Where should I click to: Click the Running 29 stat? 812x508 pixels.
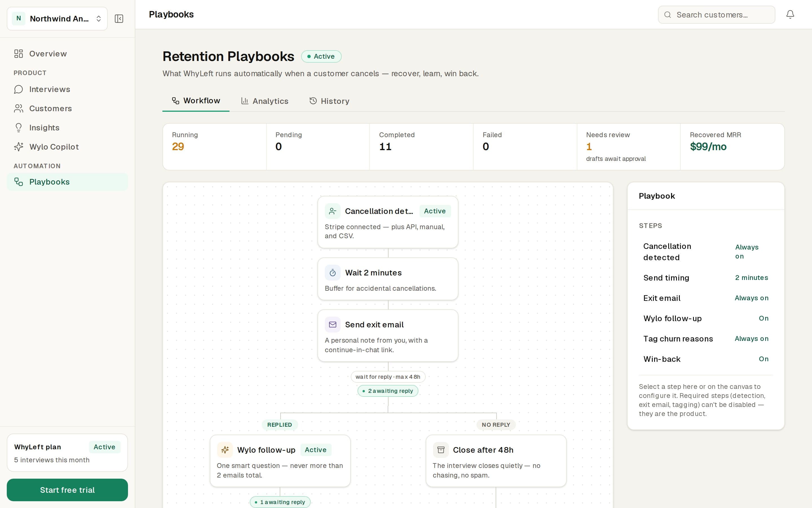pyautogui.click(x=214, y=146)
